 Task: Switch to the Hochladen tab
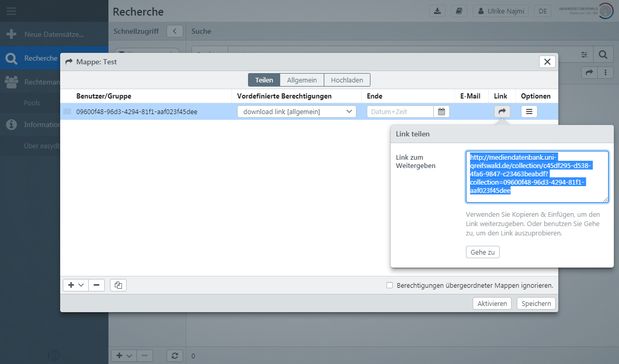pyautogui.click(x=347, y=80)
